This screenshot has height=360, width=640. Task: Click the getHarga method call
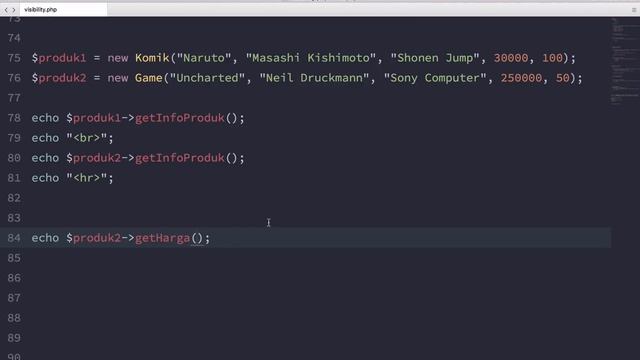162,238
